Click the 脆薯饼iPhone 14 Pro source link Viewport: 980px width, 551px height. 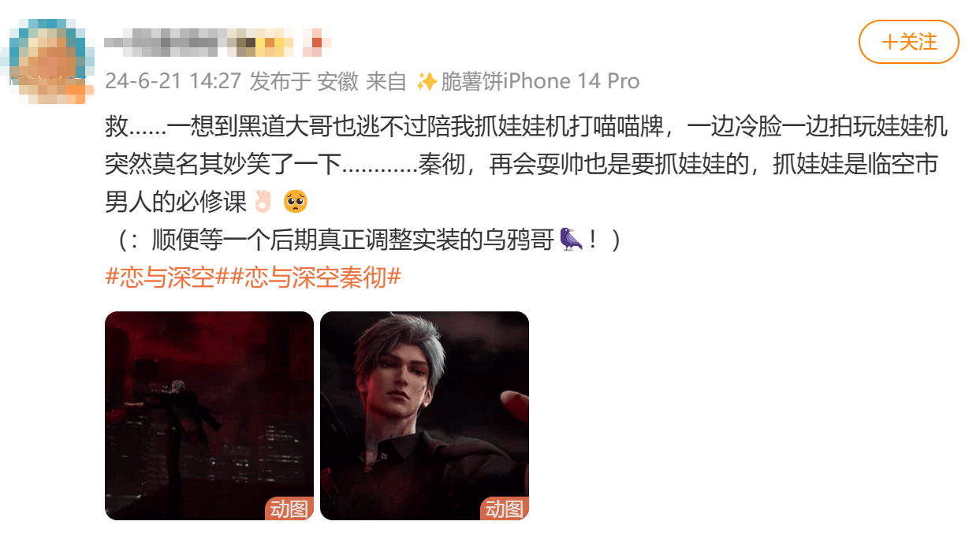(x=540, y=81)
